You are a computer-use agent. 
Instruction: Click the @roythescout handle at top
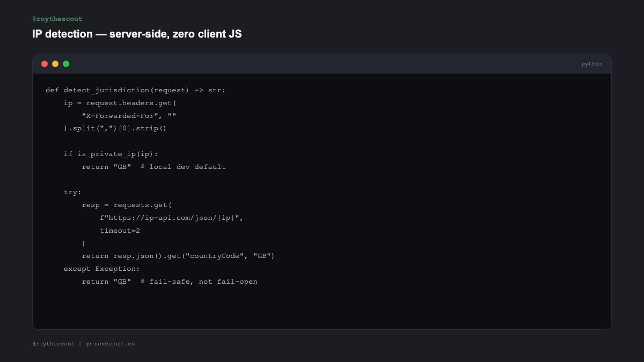pyautogui.click(x=57, y=19)
